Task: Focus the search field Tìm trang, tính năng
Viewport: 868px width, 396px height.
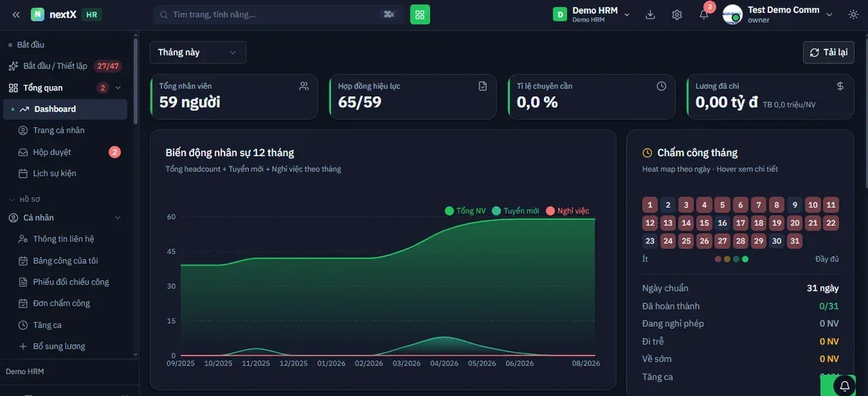Action: [278, 14]
